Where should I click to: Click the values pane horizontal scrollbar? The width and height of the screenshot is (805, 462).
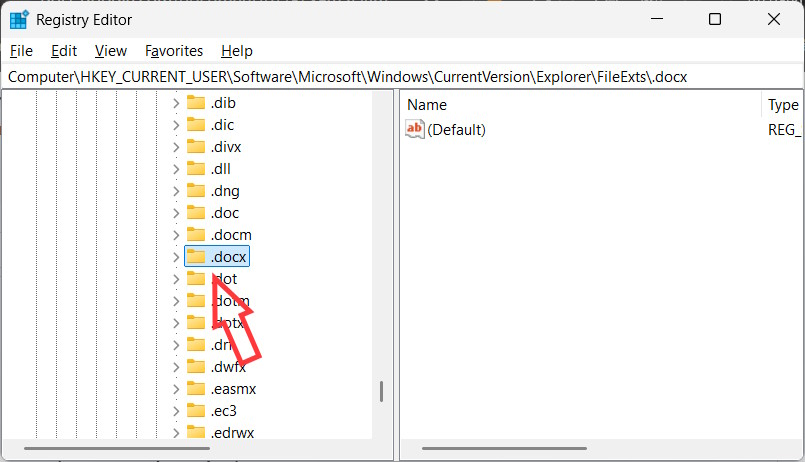pos(504,448)
